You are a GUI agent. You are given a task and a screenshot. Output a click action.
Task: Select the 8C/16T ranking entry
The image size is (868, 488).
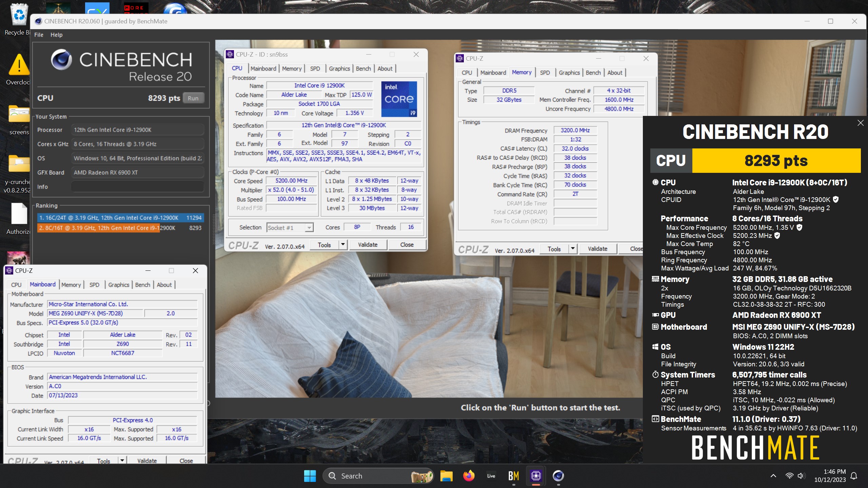120,228
